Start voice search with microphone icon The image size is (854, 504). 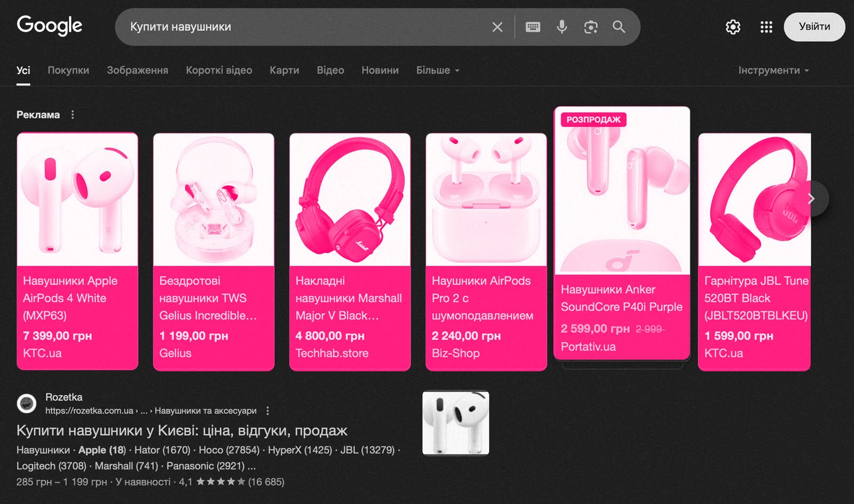[x=562, y=27]
